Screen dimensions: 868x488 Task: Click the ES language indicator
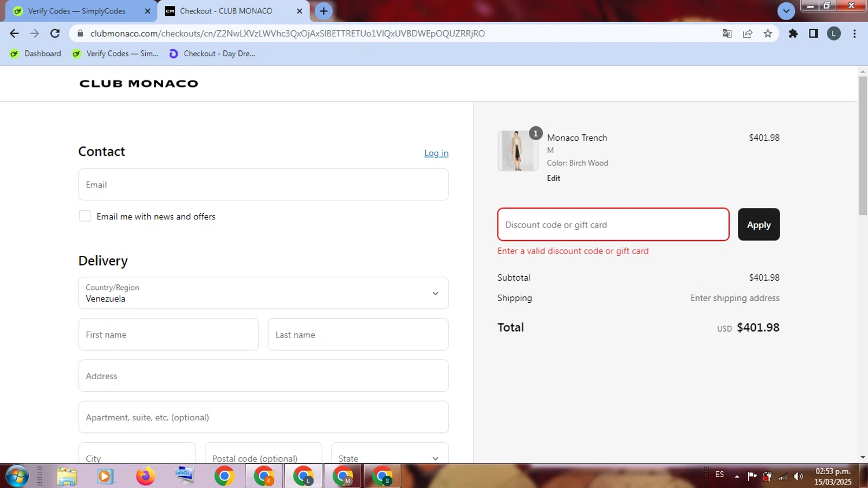(x=719, y=475)
